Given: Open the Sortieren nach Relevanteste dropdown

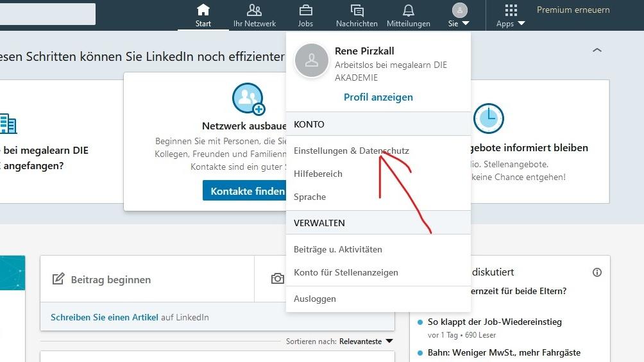Looking at the screenshot, I should (366, 341).
